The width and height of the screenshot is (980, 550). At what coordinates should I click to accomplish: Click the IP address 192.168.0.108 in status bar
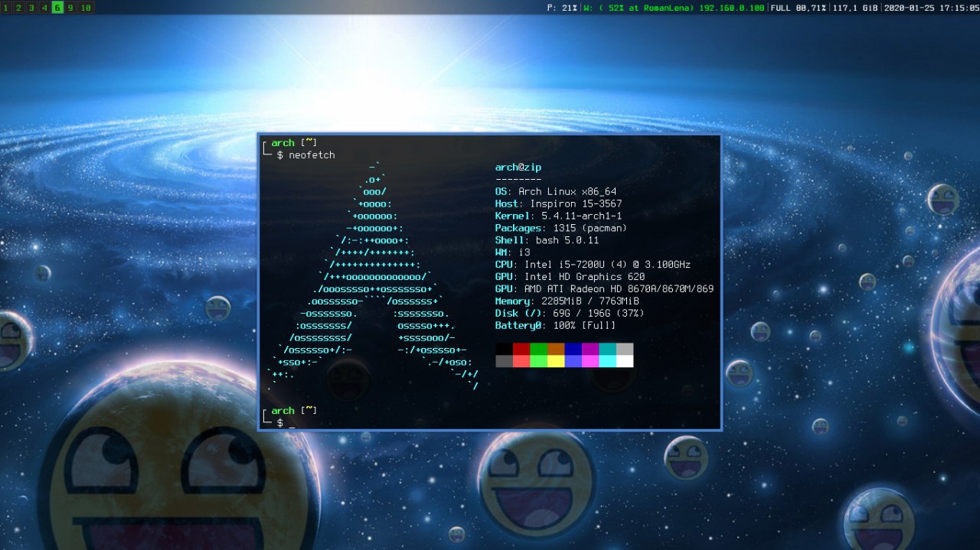732,8
